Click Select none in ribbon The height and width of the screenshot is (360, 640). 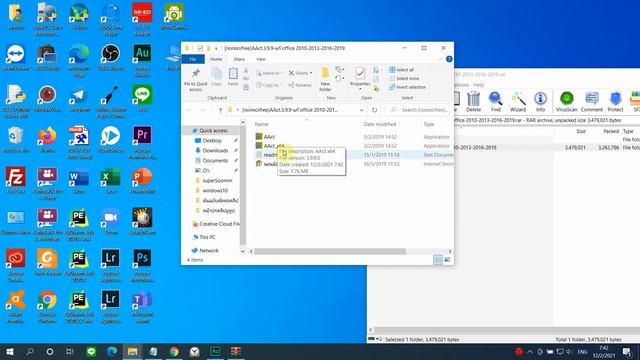point(404,78)
